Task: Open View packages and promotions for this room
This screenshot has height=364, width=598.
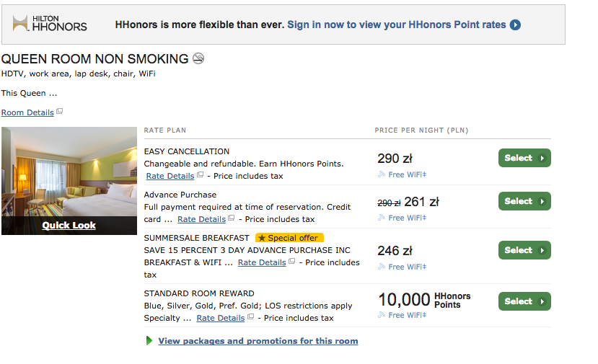Action: pyautogui.click(x=258, y=341)
